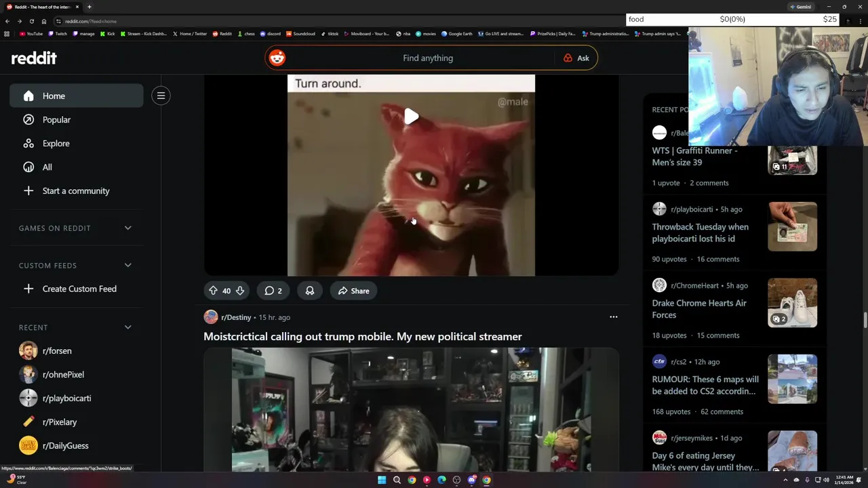Share the cat video post

(x=353, y=291)
